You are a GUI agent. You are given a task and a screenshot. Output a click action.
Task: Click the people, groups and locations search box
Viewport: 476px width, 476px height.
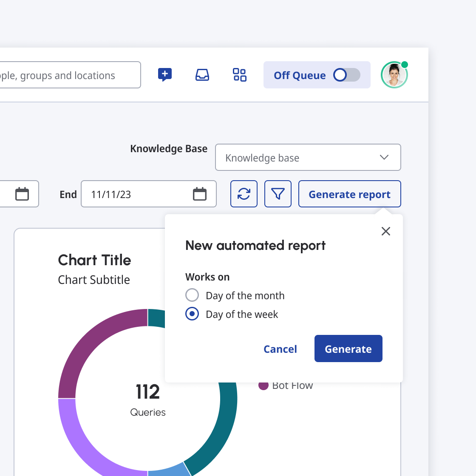click(x=68, y=75)
